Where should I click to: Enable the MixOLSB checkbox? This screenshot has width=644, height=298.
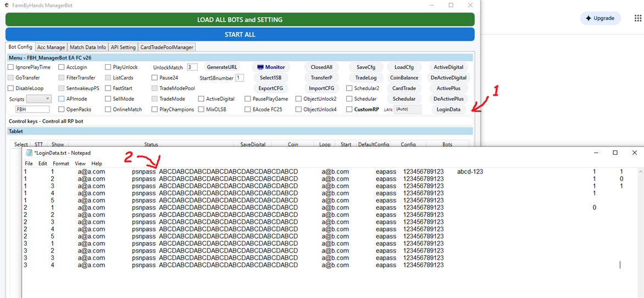pos(201,109)
